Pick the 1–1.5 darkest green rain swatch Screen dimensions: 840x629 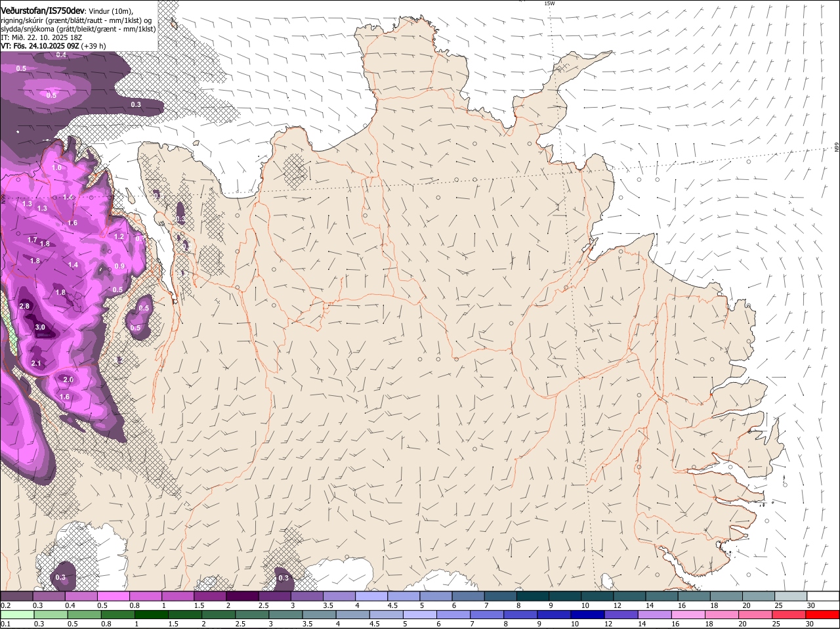click(152, 615)
